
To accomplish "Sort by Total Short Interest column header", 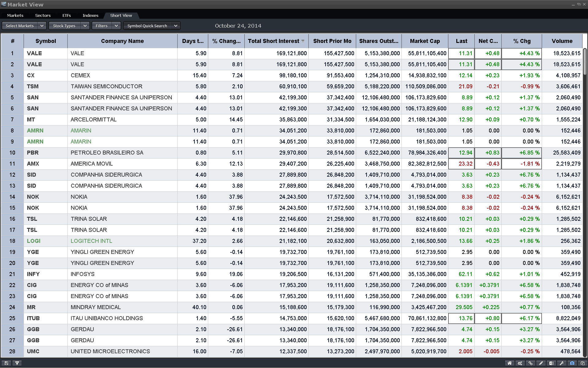I will tap(273, 41).
